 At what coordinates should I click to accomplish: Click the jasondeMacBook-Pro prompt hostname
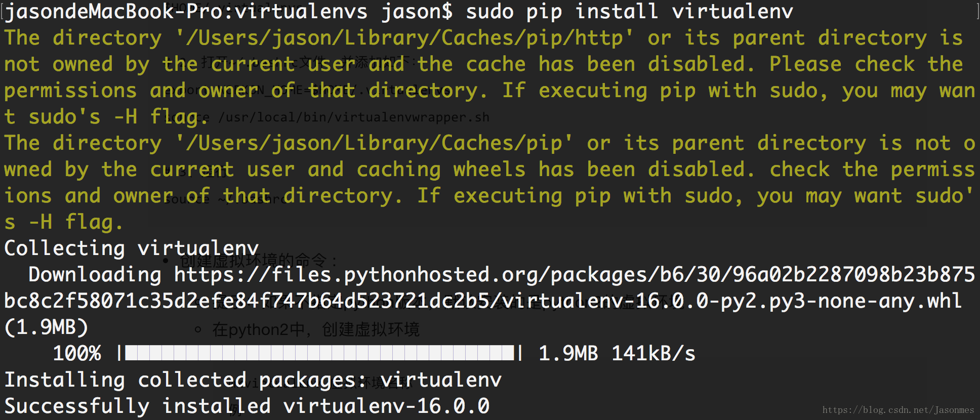(x=114, y=12)
